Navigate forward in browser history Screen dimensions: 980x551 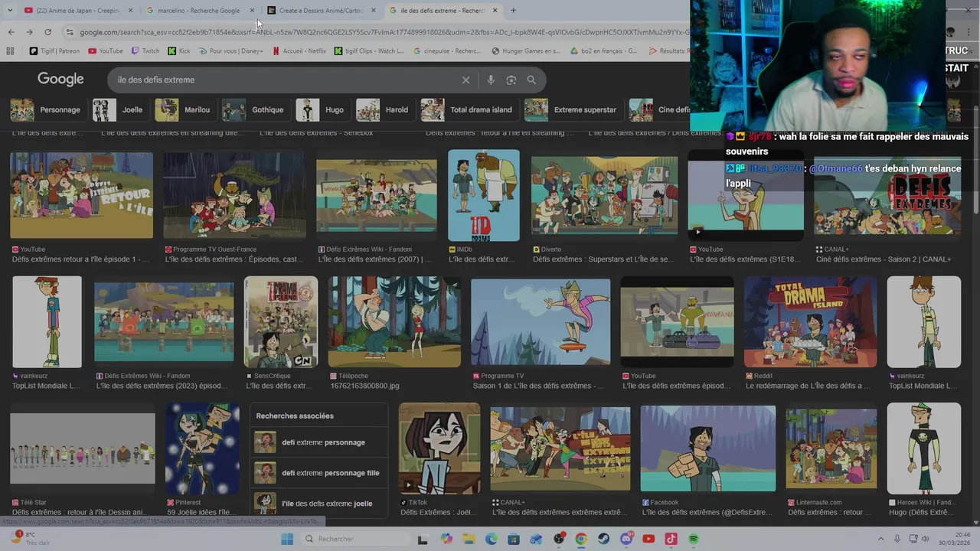click(29, 32)
